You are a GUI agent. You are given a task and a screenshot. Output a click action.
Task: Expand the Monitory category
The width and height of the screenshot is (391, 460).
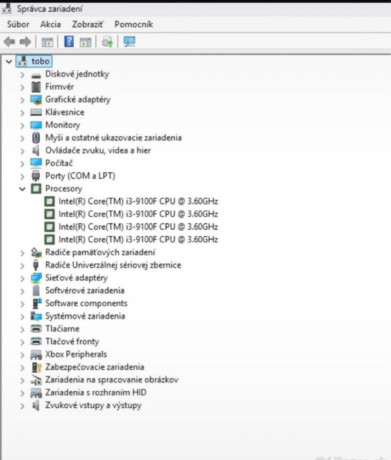[22, 125]
